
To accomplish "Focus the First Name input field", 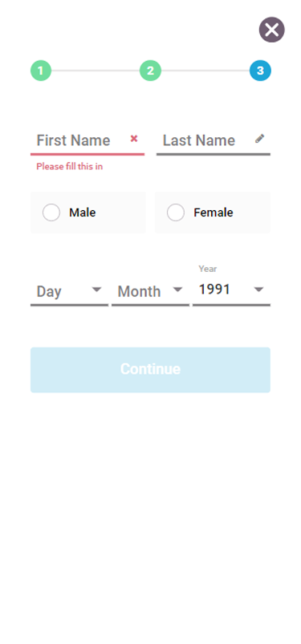I will click(87, 141).
